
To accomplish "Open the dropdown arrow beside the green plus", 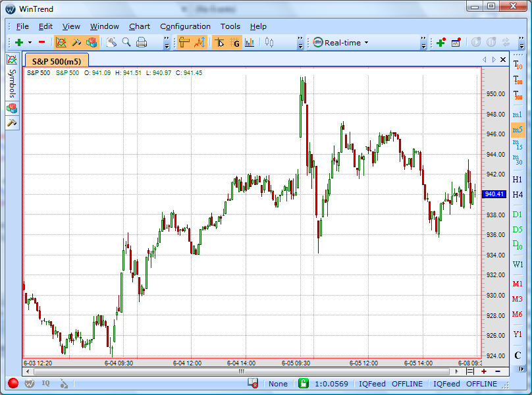I will [x=30, y=42].
